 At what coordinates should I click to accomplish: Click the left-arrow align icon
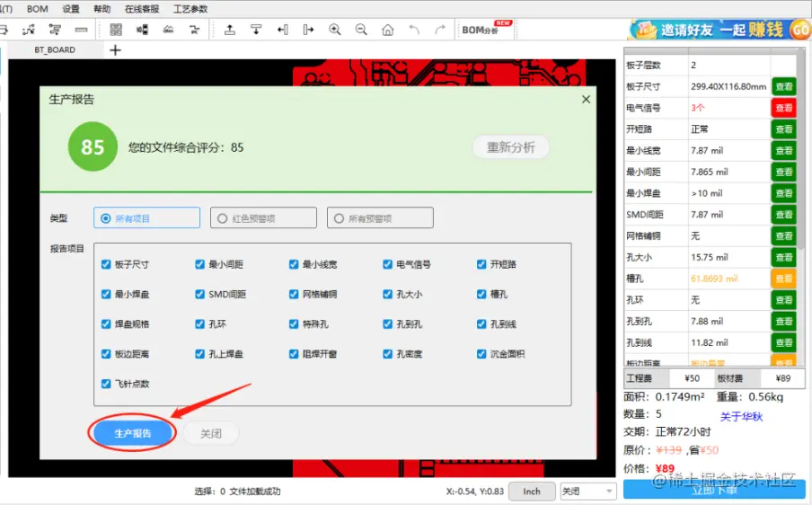pyautogui.click(x=282, y=30)
